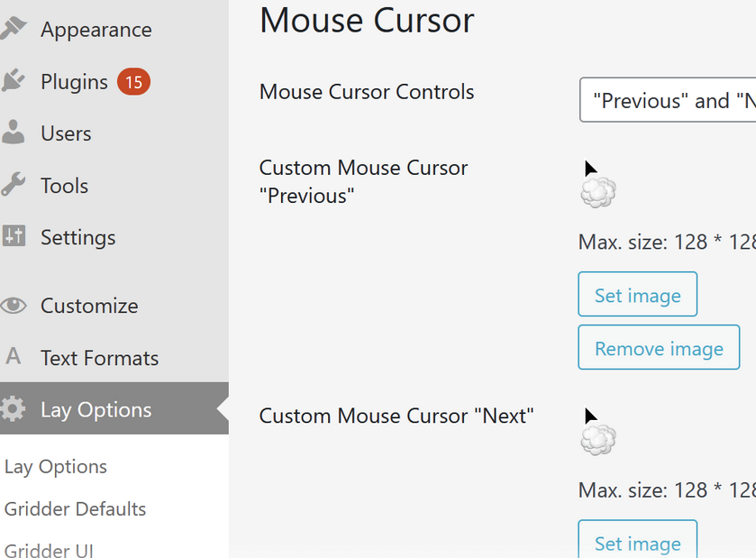Click Remove image for "Previous" cursor

[x=659, y=348]
